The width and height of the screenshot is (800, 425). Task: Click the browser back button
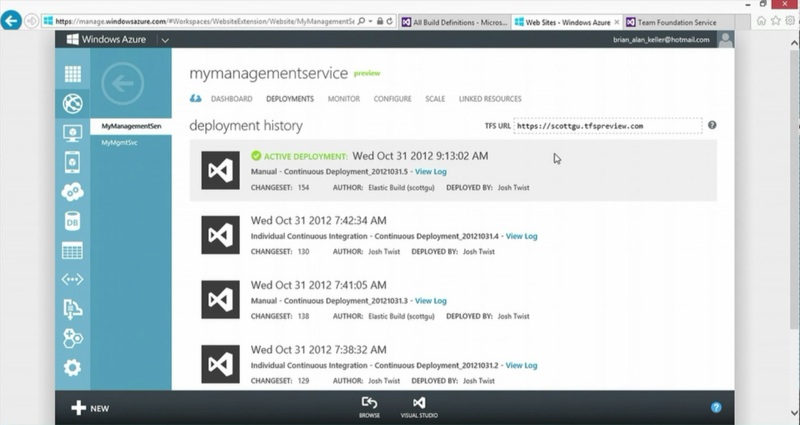point(11,21)
